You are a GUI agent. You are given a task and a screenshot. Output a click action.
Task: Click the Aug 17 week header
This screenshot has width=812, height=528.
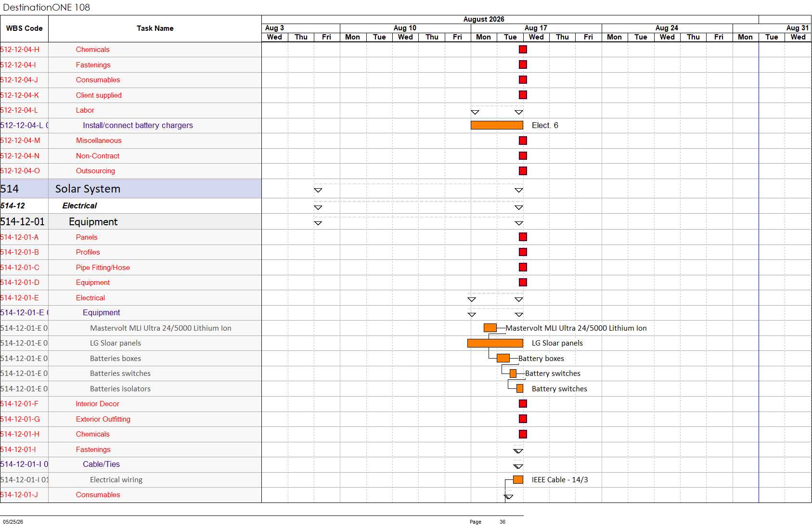536,28
